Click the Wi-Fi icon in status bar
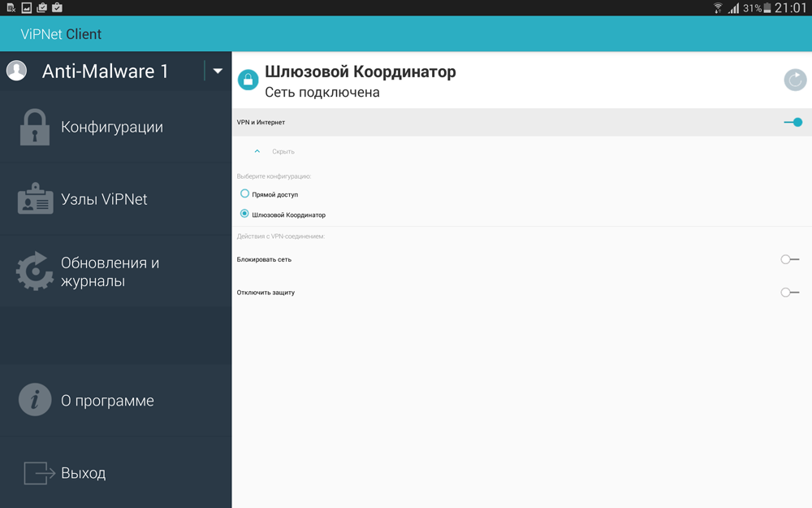812x508 pixels. [718, 8]
